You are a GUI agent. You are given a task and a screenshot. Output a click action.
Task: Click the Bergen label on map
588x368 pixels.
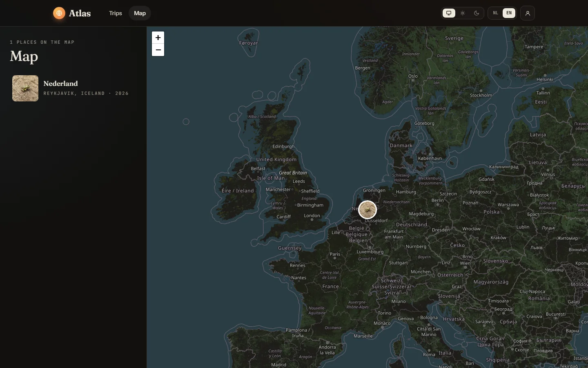pos(363,68)
